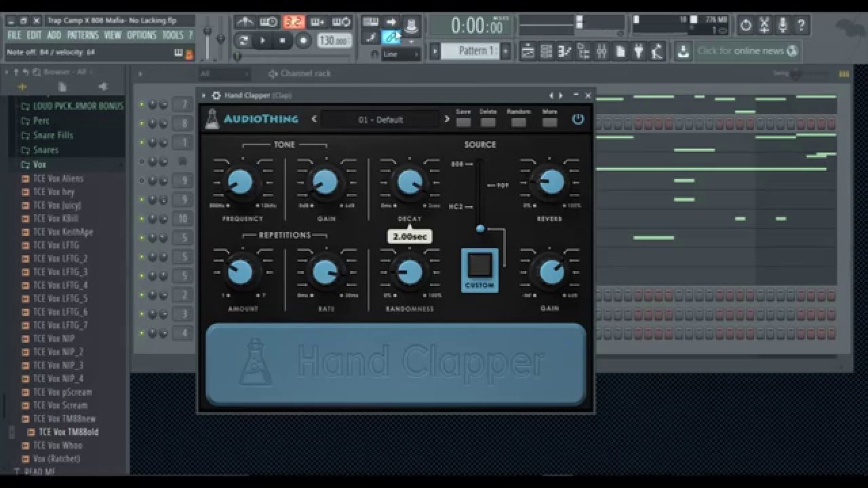Toggle the link/chain snap button highlighted blue
Viewport: 868px width, 488px height.
pyautogui.click(x=391, y=37)
